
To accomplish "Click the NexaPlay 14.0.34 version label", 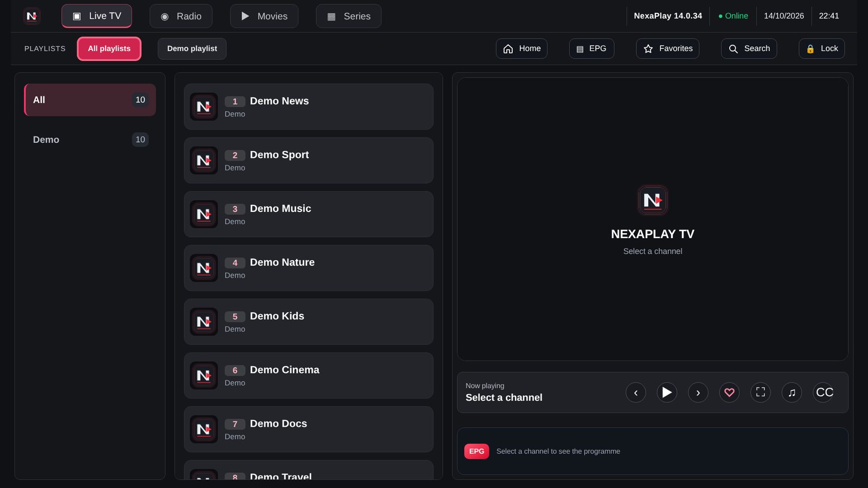I will 668,16.
